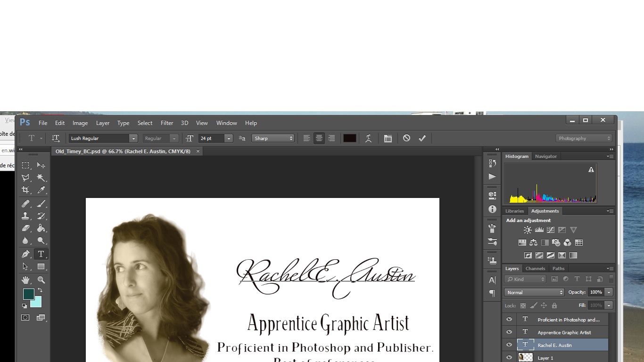Hide the Apprentice Graphic Artist layer

[x=509, y=332]
